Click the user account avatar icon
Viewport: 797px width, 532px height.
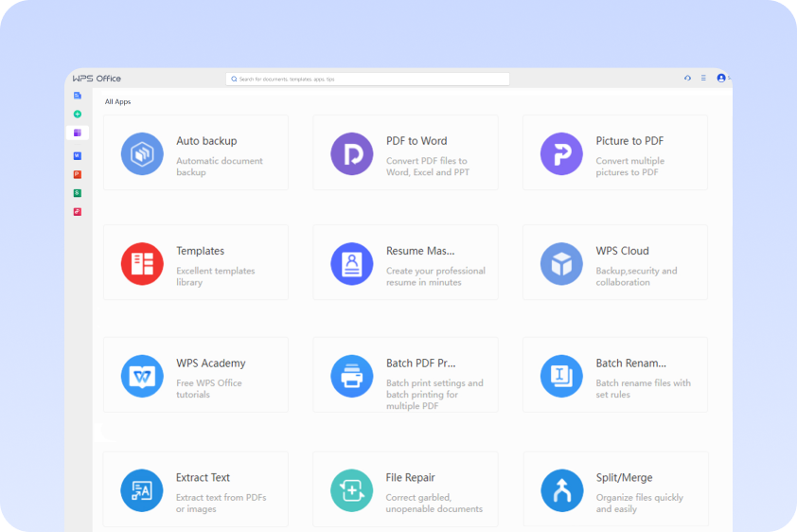(x=721, y=79)
